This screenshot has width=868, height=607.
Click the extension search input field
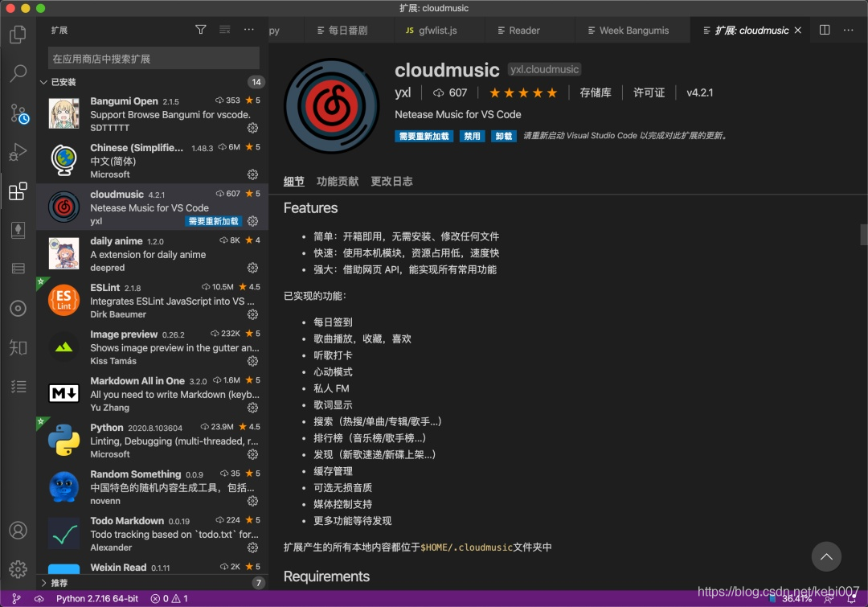pos(153,58)
